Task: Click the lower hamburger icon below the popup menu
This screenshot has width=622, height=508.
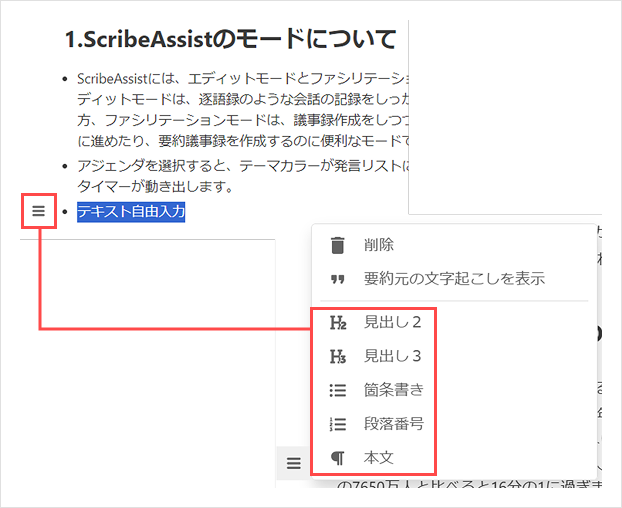Action: click(x=293, y=463)
